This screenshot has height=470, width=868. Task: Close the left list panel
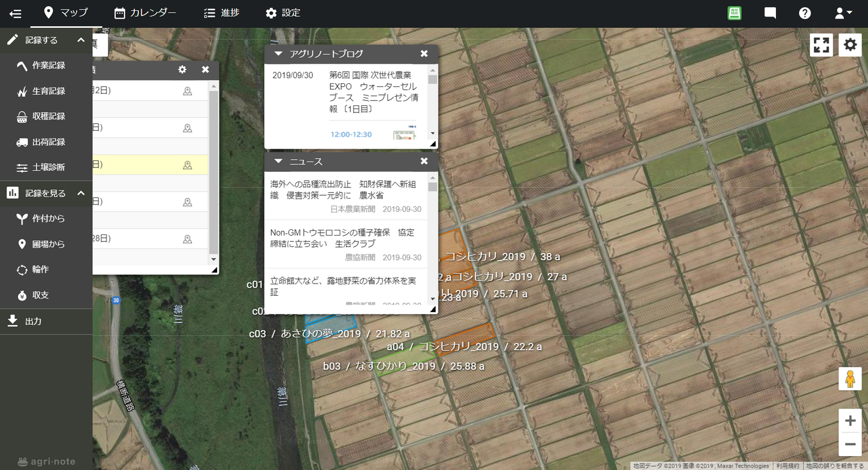(x=205, y=69)
